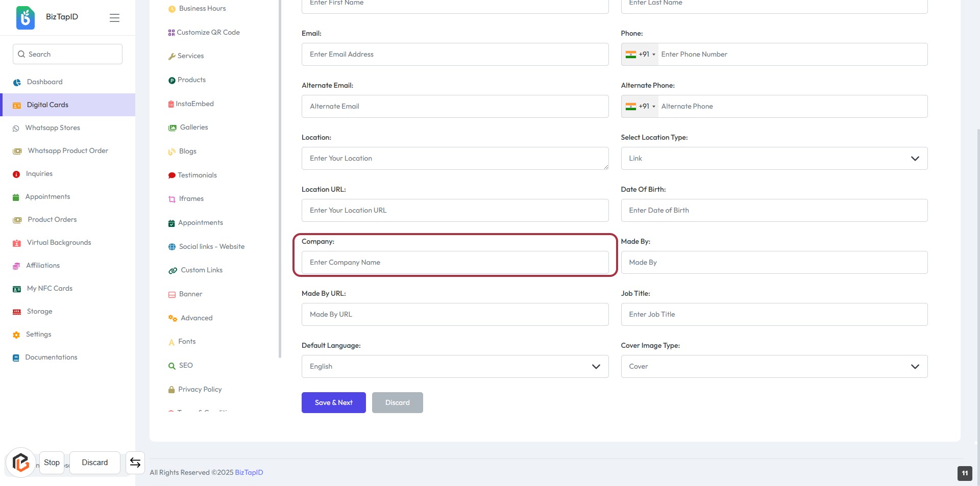Click the gray Discard form button
Image resolution: width=980 pixels, height=486 pixels.
click(397, 403)
